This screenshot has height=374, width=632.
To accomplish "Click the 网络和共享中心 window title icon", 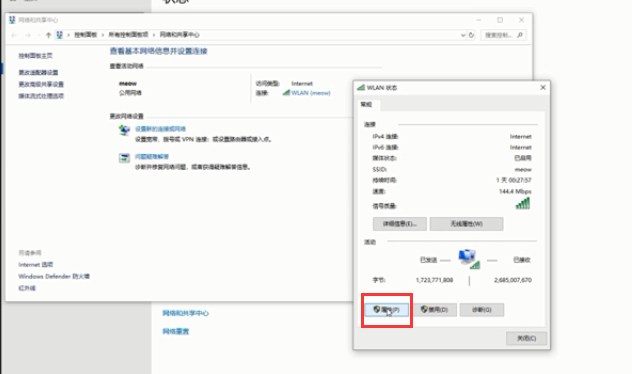I will pyautogui.click(x=12, y=20).
